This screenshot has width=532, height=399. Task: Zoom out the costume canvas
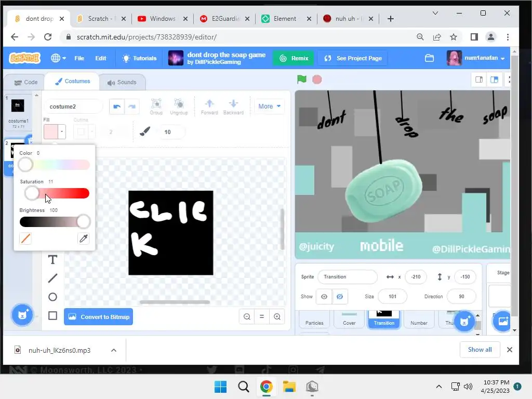(247, 316)
